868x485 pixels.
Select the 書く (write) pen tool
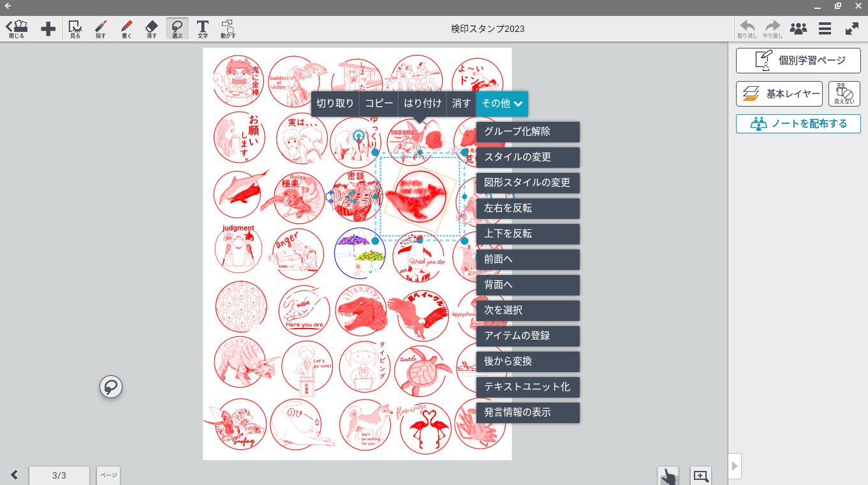126,29
